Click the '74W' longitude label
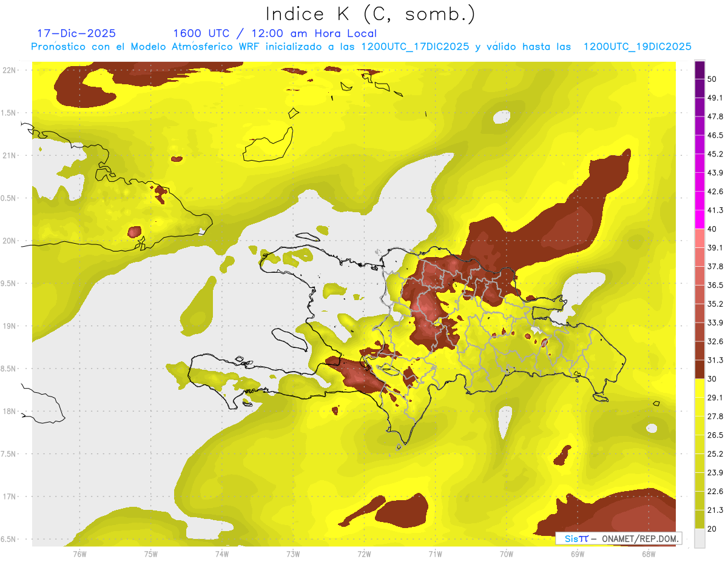Screen dimensions: 728x562 (x=222, y=555)
